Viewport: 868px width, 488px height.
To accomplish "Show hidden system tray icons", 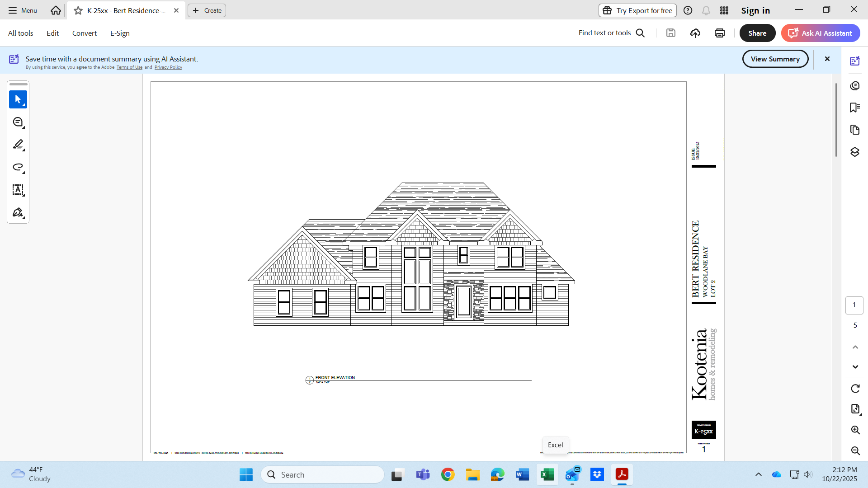I will [758, 474].
